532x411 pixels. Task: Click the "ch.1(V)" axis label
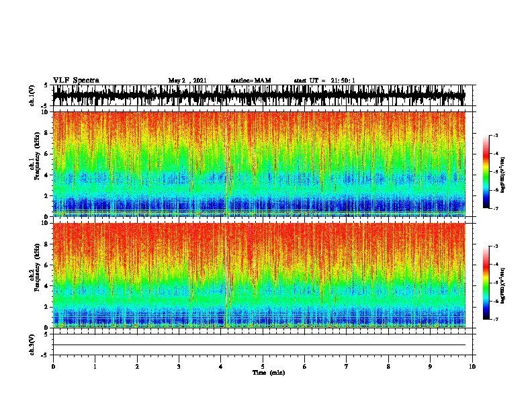tap(32, 96)
